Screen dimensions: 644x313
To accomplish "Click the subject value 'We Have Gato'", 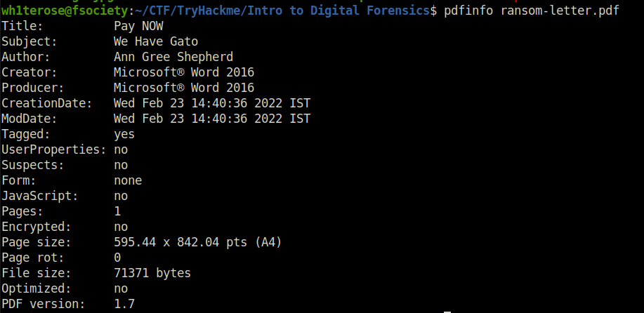I will [156, 41].
